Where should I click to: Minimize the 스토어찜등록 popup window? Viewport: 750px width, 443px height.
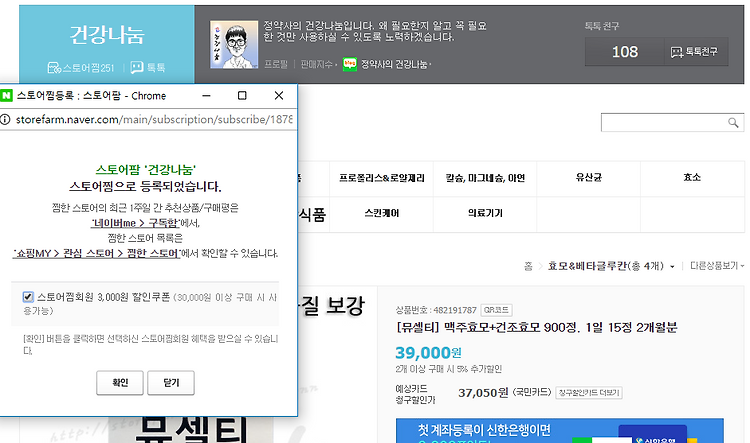tap(207, 96)
